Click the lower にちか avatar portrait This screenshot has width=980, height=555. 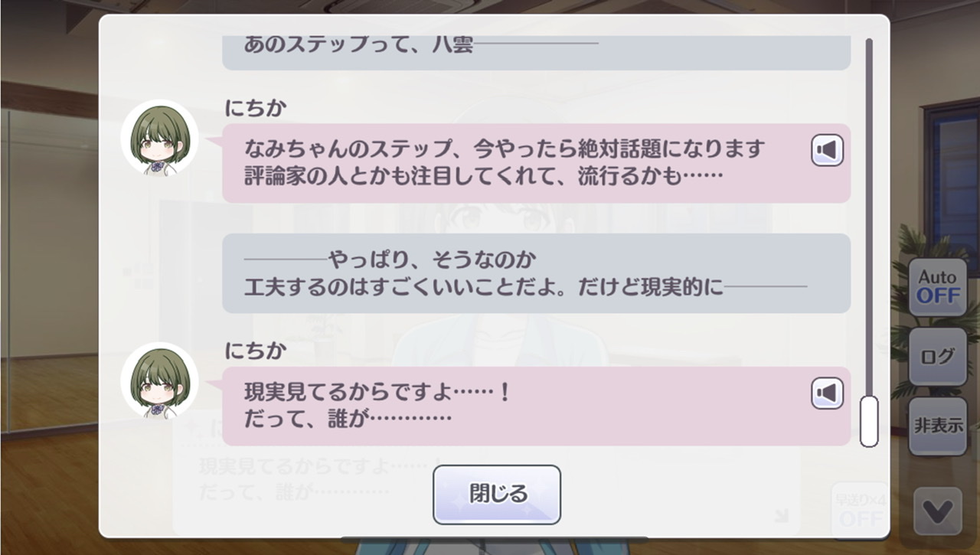click(160, 381)
